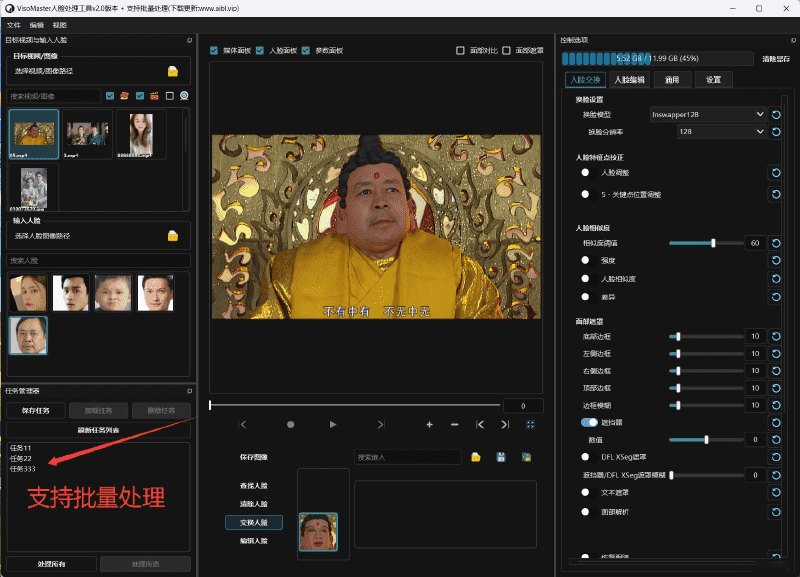Select the baby face in input faces

pyautogui.click(x=113, y=293)
